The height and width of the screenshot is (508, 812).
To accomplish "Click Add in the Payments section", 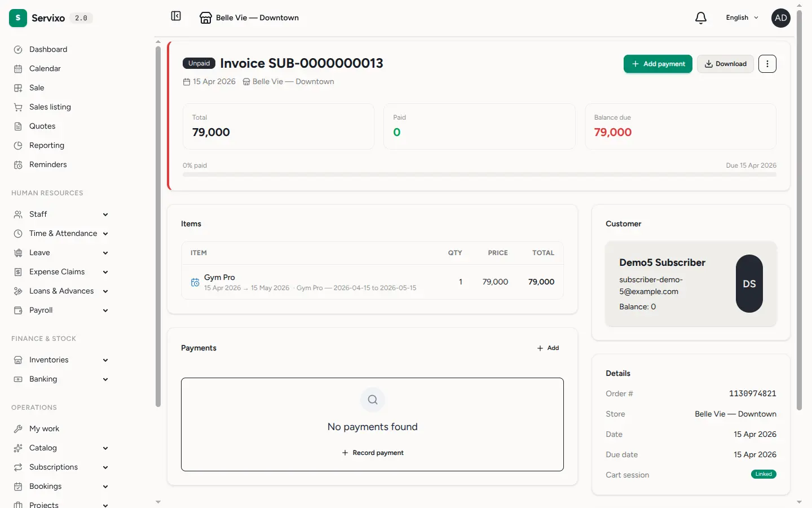I will (x=548, y=348).
